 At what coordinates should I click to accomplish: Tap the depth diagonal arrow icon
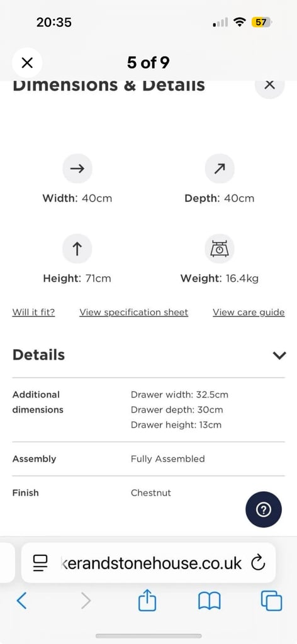coord(220,169)
